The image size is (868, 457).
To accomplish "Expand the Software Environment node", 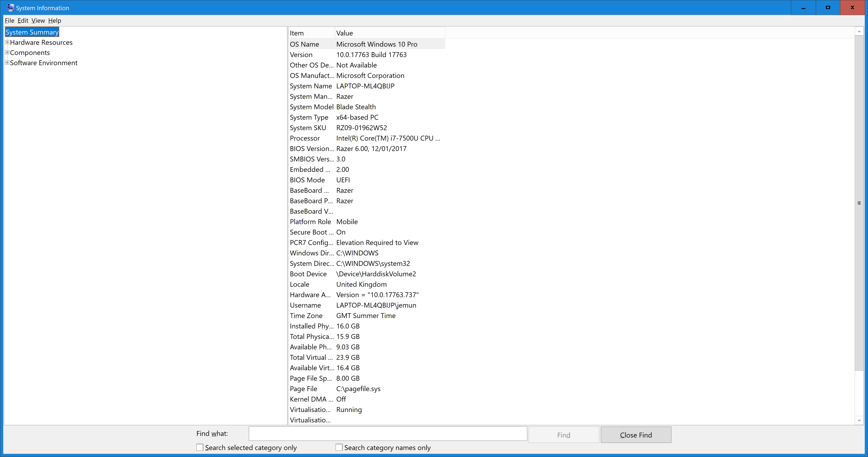I will 7,62.
